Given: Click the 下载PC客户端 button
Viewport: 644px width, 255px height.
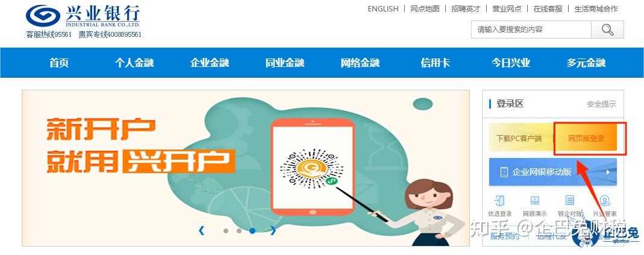Looking at the screenshot, I should (x=519, y=139).
